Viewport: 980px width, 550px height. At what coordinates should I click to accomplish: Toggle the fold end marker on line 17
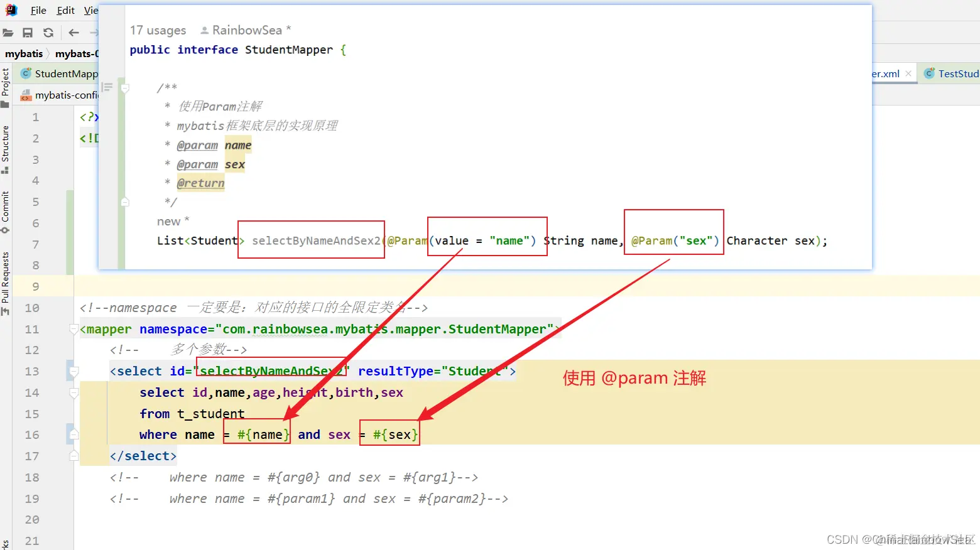[x=73, y=456]
